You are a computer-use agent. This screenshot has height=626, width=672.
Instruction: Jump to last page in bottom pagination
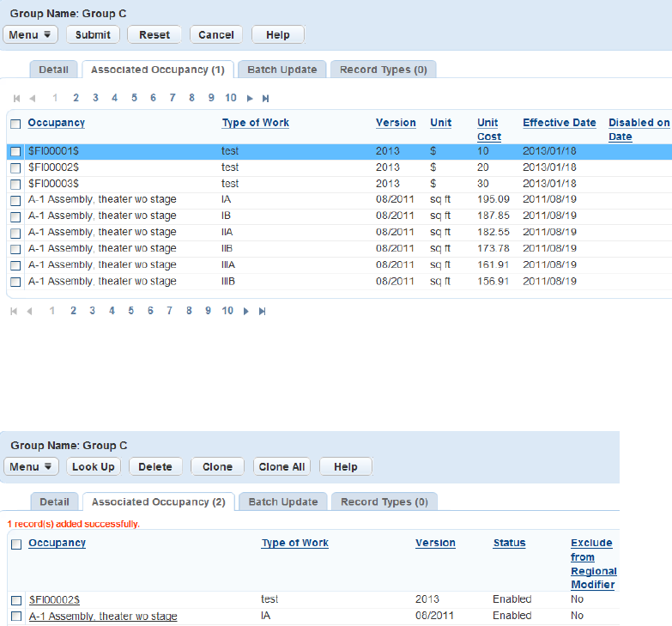263,311
